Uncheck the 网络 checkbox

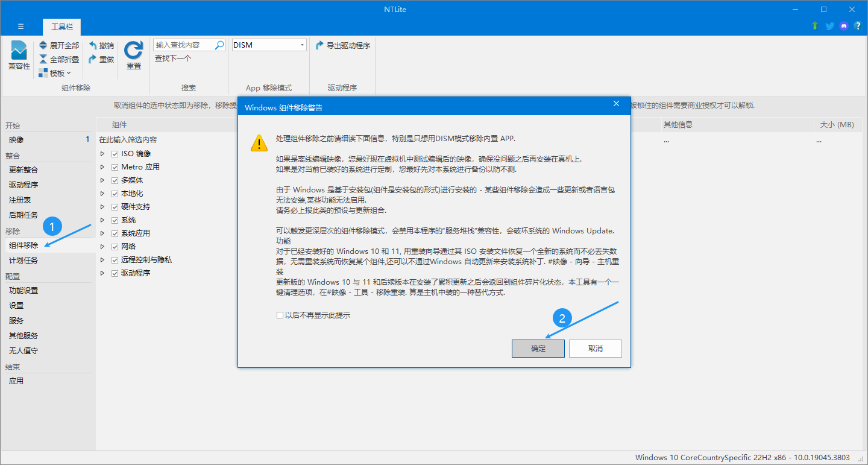(115, 247)
